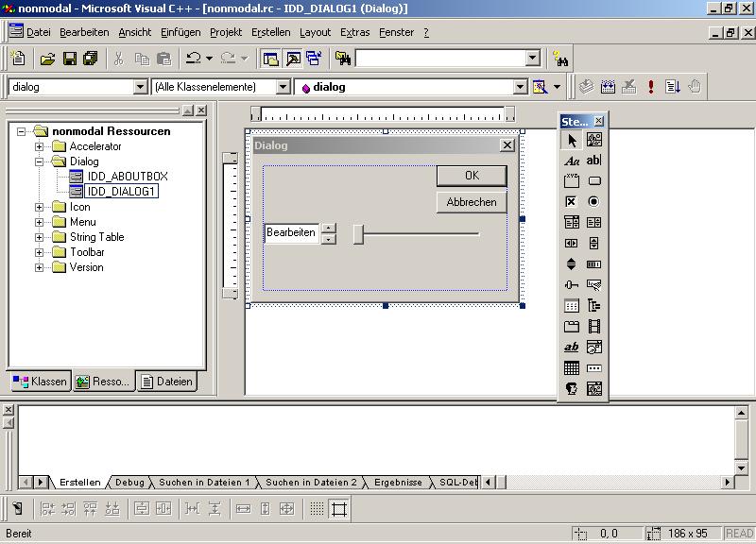Select the Group Box control tool

pyautogui.click(x=572, y=181)
